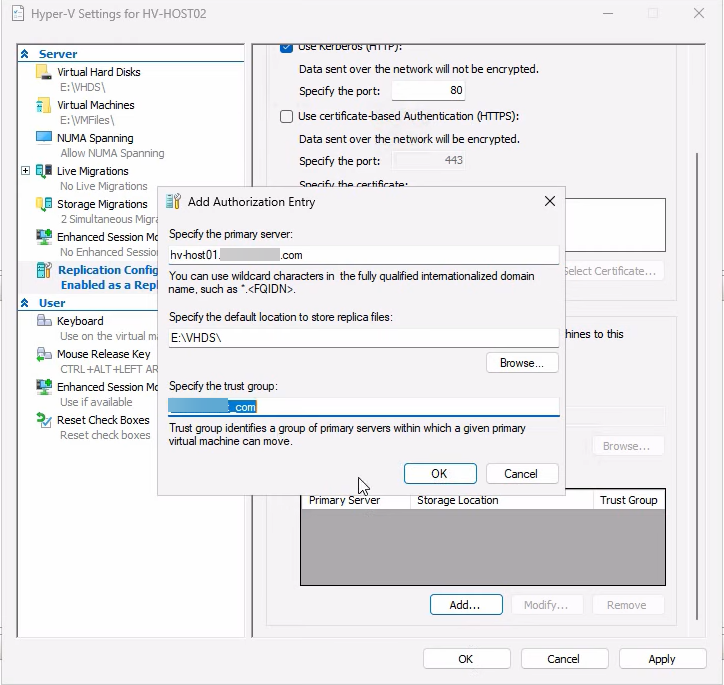Click the E:\VMFiles\ path text
This screenshot has width=724, height=685.
[x=87, y=120]
